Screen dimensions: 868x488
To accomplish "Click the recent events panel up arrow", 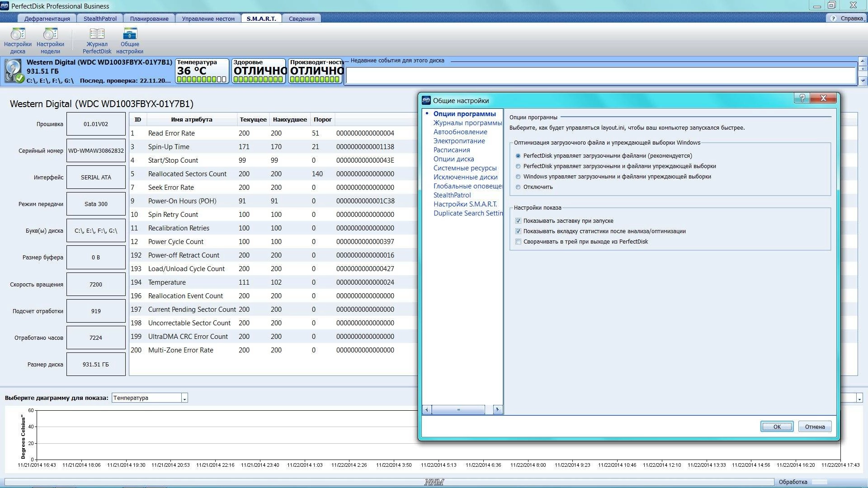I will [863, 61].
